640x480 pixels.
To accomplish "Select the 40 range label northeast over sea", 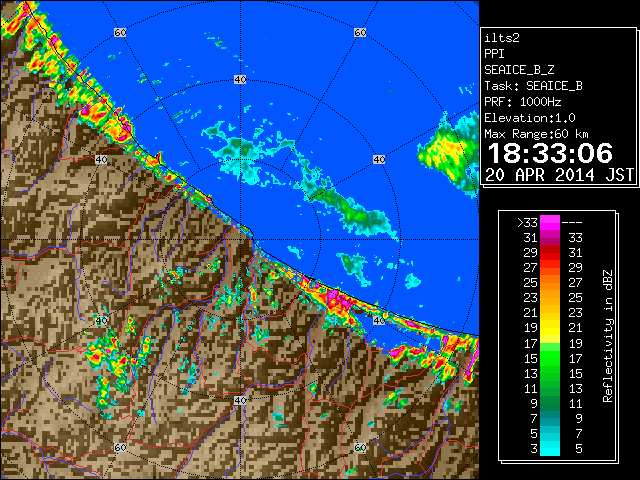I will click(x=379, y=160).
